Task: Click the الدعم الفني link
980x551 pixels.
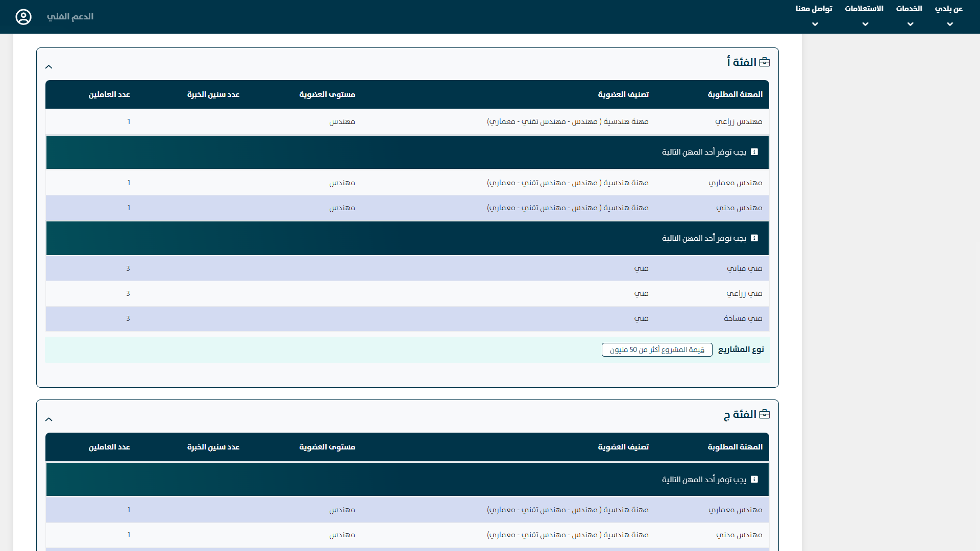Action: [70, 17]
